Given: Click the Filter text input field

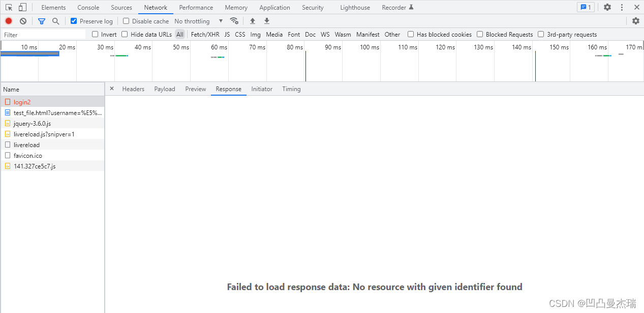Looking at the screenshot, I should click(x=44, y=35).
